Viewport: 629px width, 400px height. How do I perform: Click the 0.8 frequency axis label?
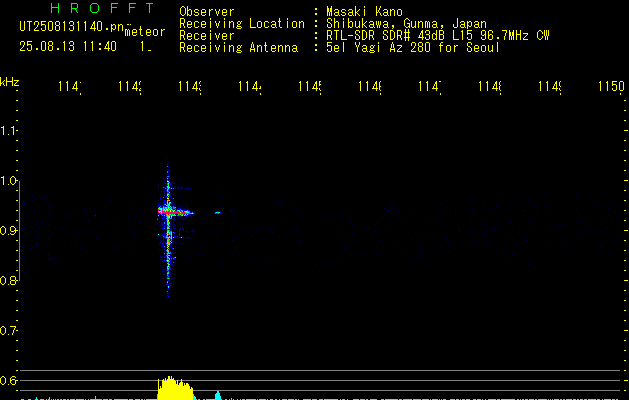pyautogui.click(x=8, y=280)
